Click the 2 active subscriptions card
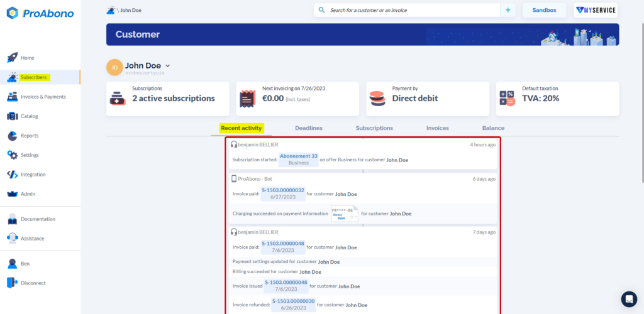644x314 pixels. tap(167, 99)
